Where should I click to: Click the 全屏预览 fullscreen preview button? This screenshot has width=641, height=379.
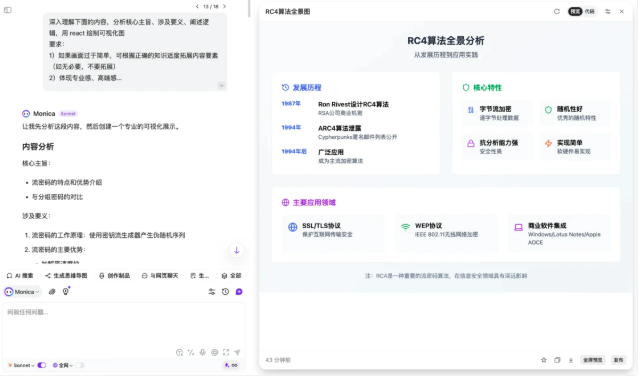[593, 360]
